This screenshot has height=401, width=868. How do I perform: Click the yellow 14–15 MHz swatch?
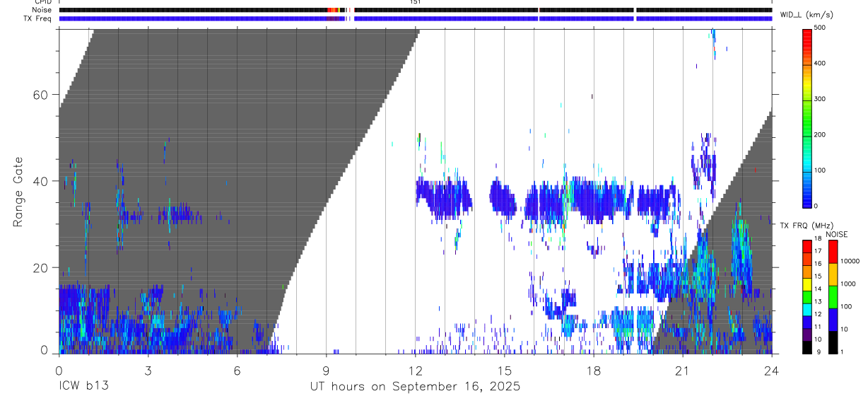pos(807,284)
